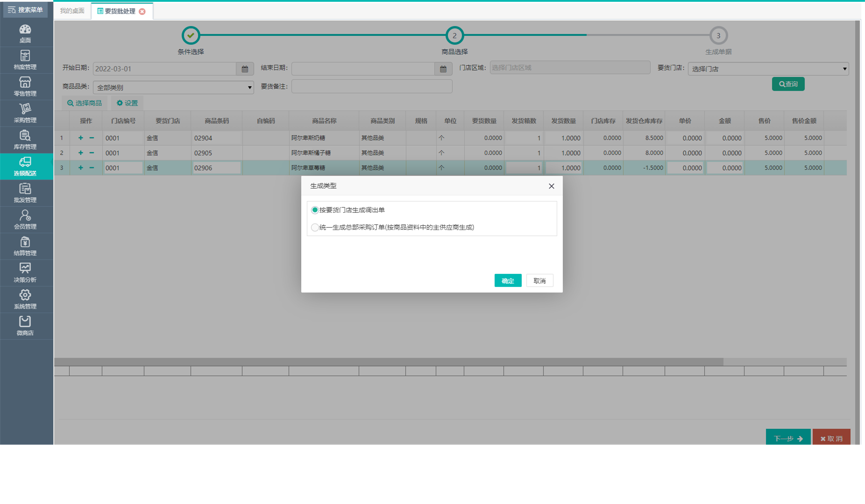Close the 生成类型 dialog
Image resolution: width=865 pixels, height=504 pixels.
pyautogui.click(x=552, y=186)
